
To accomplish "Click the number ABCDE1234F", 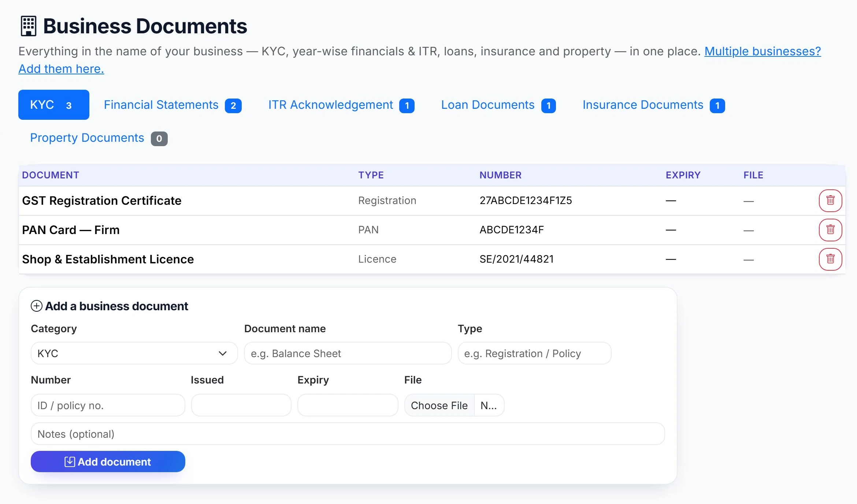I will 512,230.
